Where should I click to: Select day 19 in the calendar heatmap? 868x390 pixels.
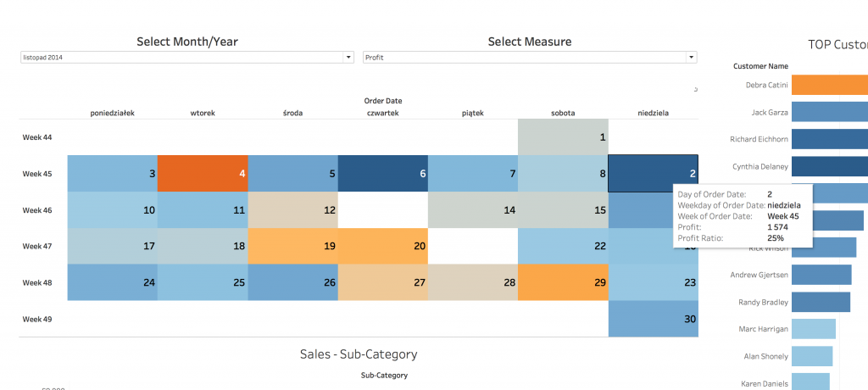click(292, 246)
